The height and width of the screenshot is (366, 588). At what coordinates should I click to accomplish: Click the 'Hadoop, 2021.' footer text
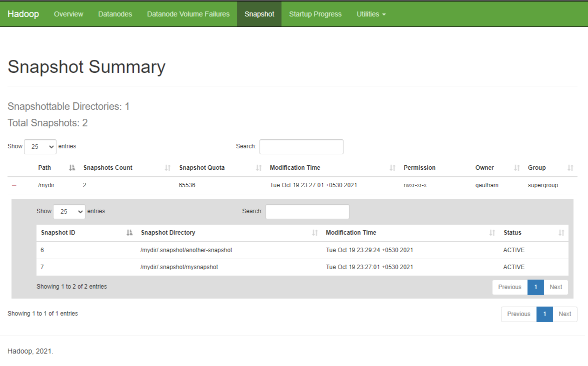click(x=30, y=351)
